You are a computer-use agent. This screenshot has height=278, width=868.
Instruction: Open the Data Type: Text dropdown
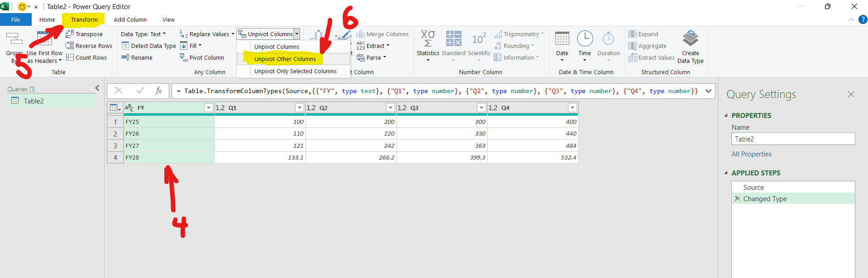tap(143, 34)
